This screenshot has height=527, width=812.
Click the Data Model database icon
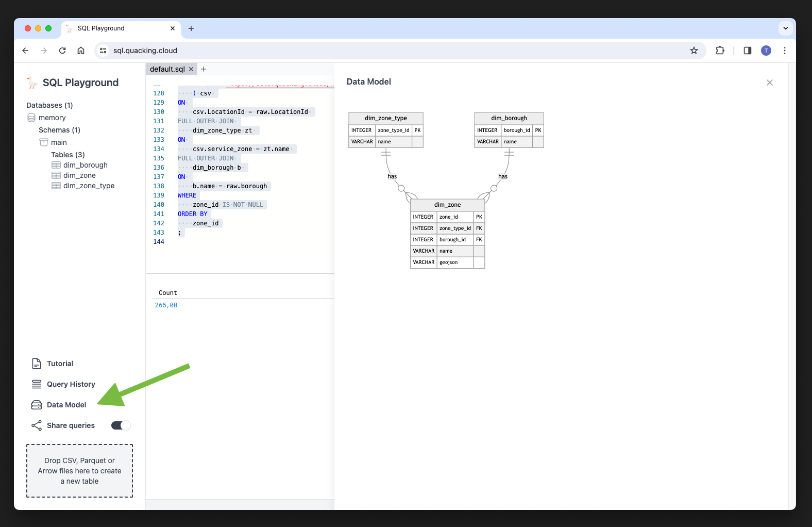37,405
